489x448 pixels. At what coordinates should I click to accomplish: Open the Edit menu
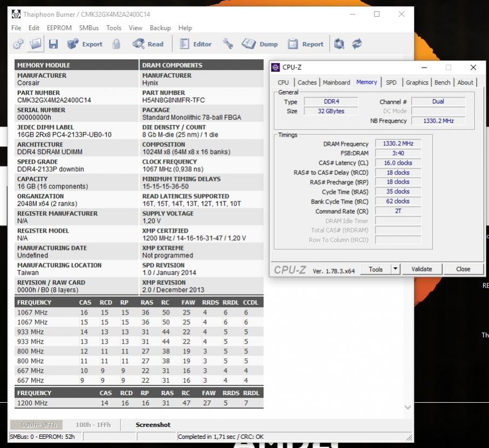point(33,28)
